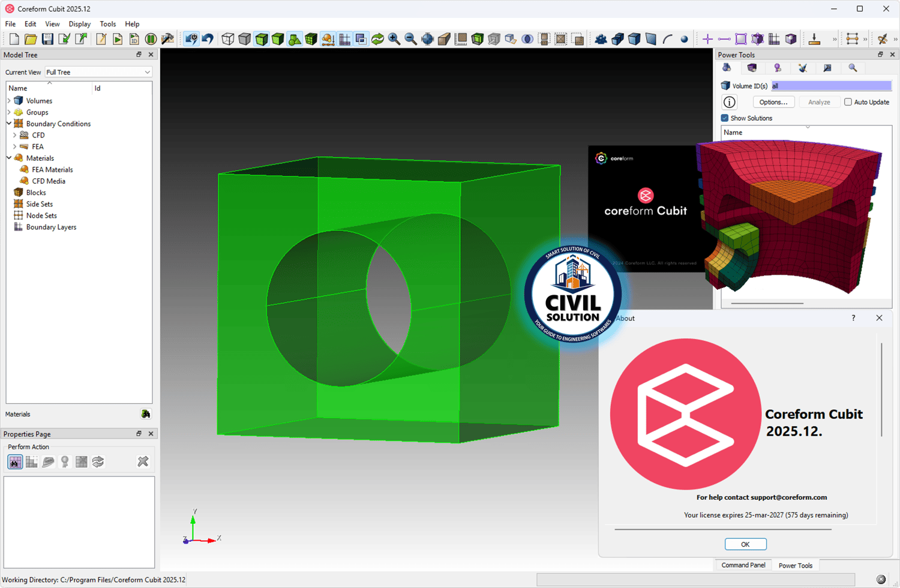
Task: Collapse the Materials tree node
Action: (x=9, y=158)
